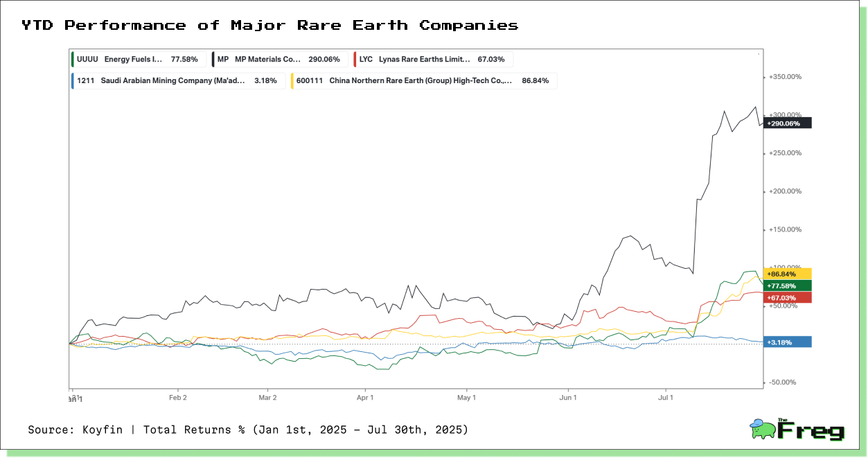The image size is (868, 458).
Task: Click the 67.03% value in the LYC legend
Action: 491,60
